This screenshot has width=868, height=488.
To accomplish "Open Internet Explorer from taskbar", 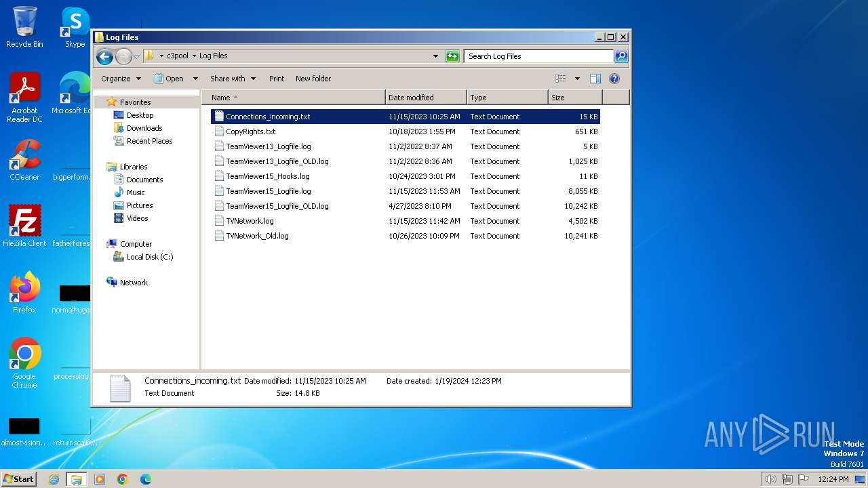I will coord(54,479).
